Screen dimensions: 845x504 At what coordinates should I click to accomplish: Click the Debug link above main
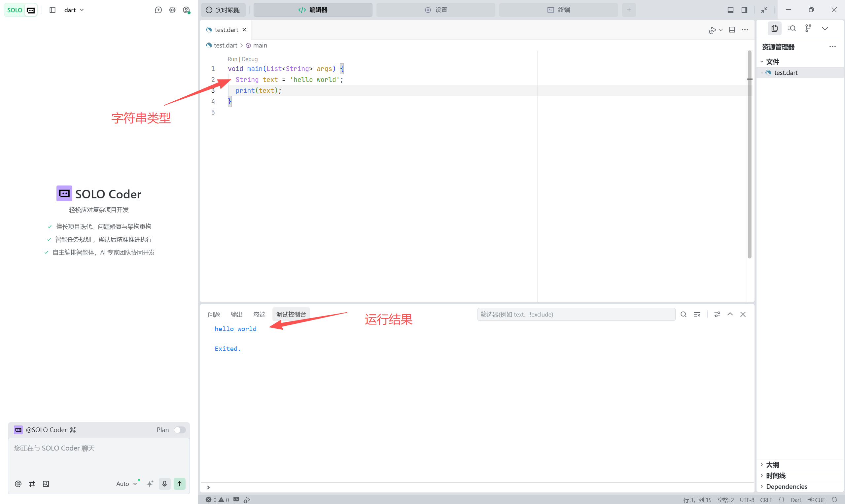[249, 59]
